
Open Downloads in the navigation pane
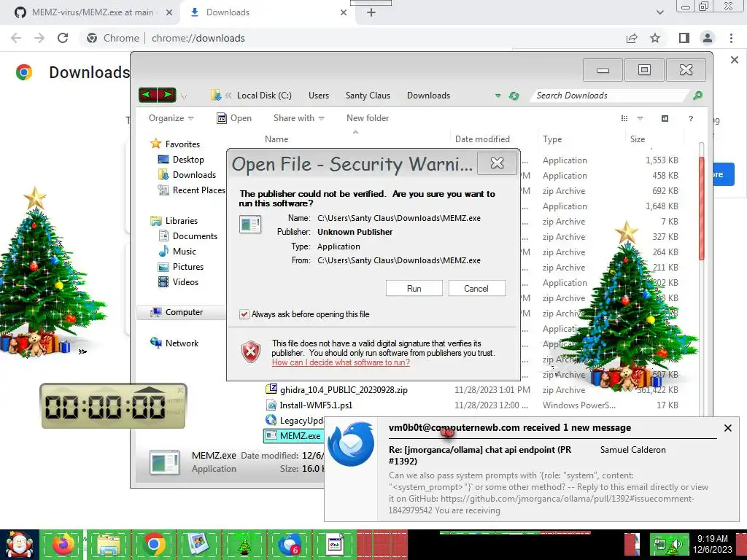coord(187,175)
